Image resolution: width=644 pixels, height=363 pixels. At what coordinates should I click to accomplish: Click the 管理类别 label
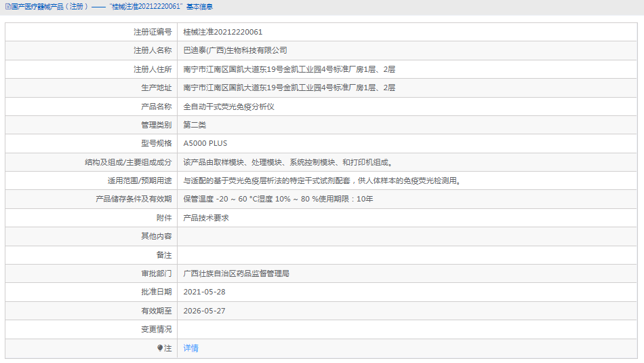(157, 125)
